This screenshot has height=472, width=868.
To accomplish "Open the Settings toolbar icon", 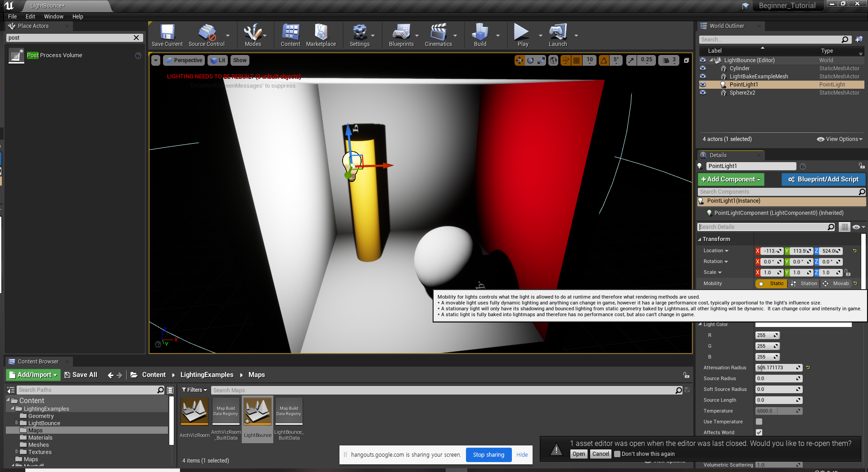I will 359,35.
